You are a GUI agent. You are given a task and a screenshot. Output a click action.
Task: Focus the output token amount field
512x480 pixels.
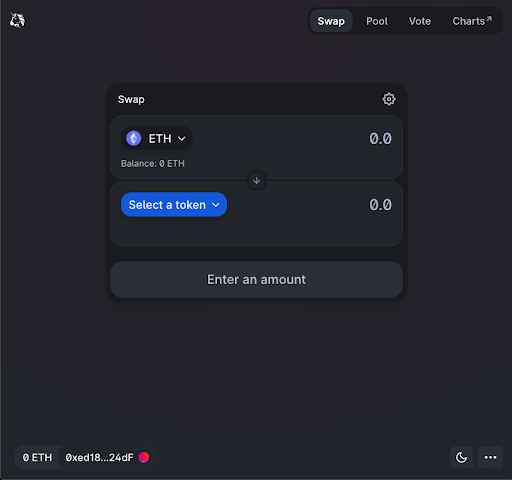tap(312, 204)
